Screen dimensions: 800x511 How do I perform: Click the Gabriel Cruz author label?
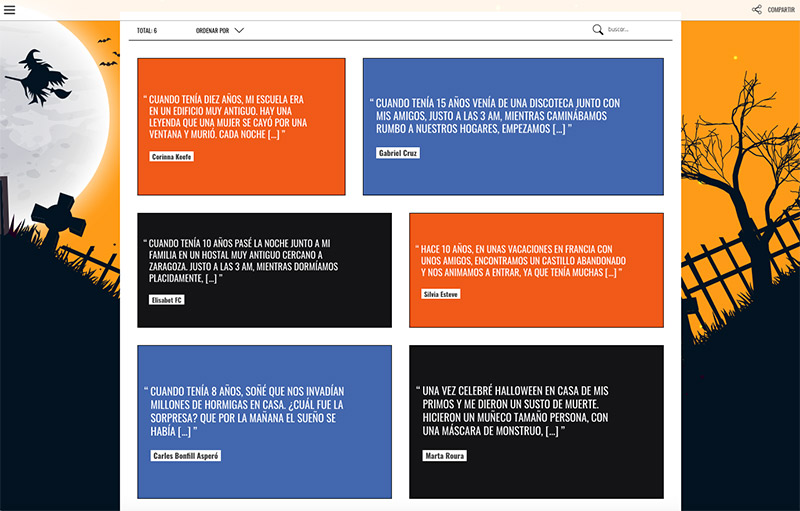398,153
